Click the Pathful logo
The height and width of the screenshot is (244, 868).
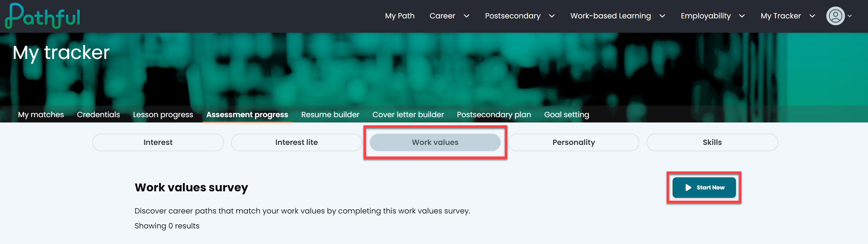point(42,16)
